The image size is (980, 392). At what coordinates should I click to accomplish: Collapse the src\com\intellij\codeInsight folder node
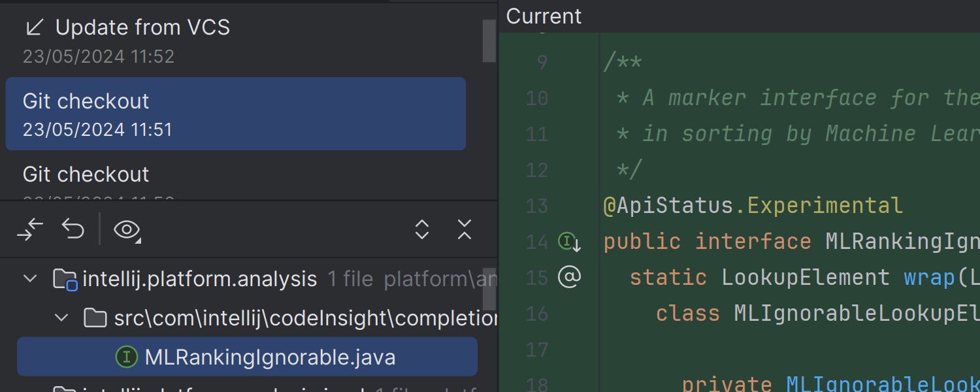click(61, 318)
